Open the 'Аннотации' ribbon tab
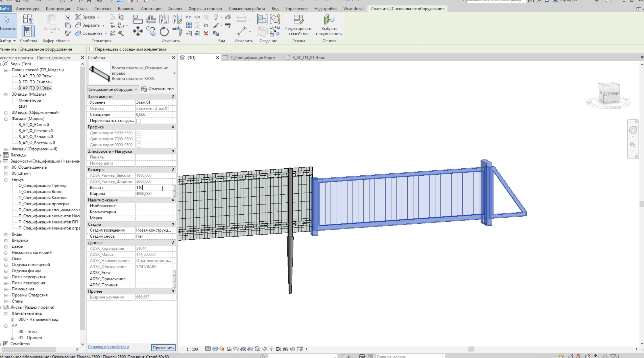This screenshot has height=358, width=644. pyautogui.click(x=151, y=9)
